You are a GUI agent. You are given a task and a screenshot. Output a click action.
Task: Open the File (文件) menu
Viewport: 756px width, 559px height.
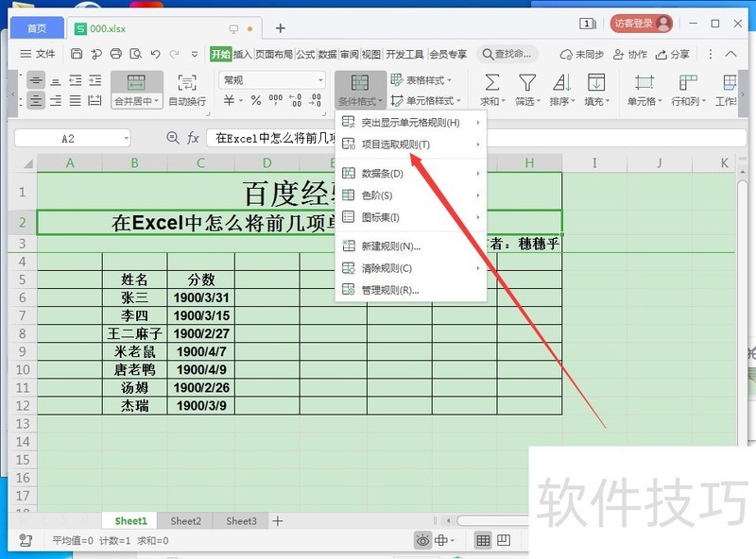coord(38,54)
